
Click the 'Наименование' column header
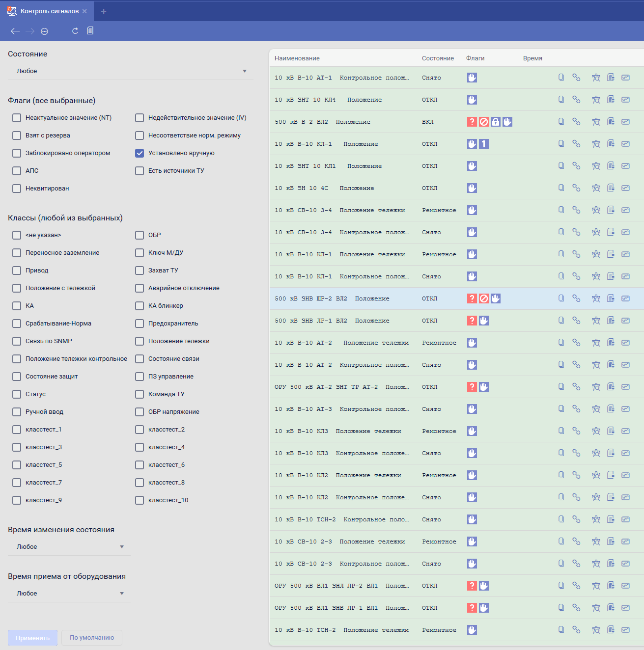(x=297, y=58)
